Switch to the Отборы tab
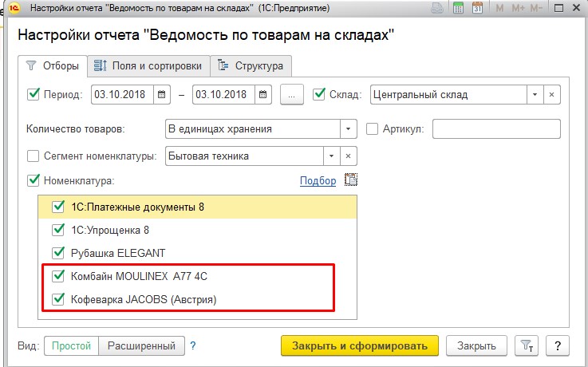588x367 pixels. tap(53, 66)
